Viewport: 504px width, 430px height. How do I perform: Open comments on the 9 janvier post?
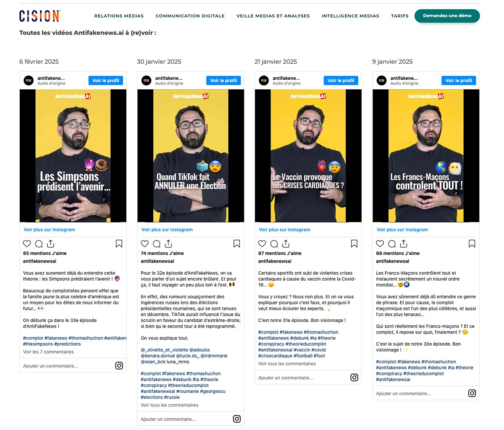(x=391, y=244)
